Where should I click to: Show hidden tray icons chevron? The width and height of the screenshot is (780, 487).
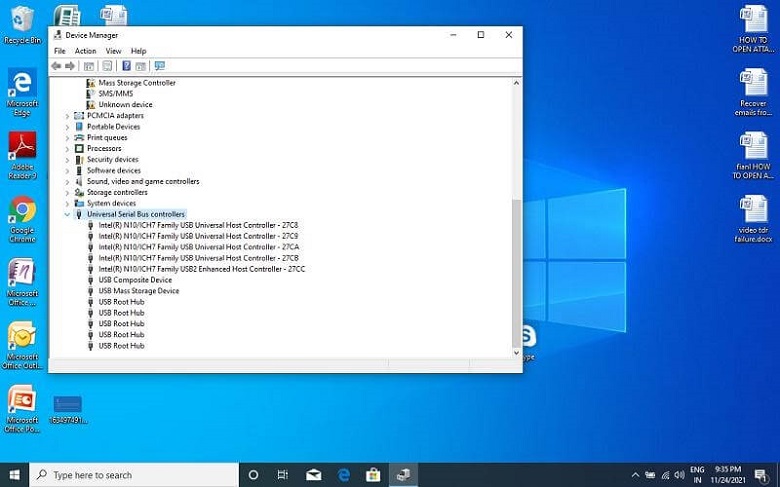(635, 475)
